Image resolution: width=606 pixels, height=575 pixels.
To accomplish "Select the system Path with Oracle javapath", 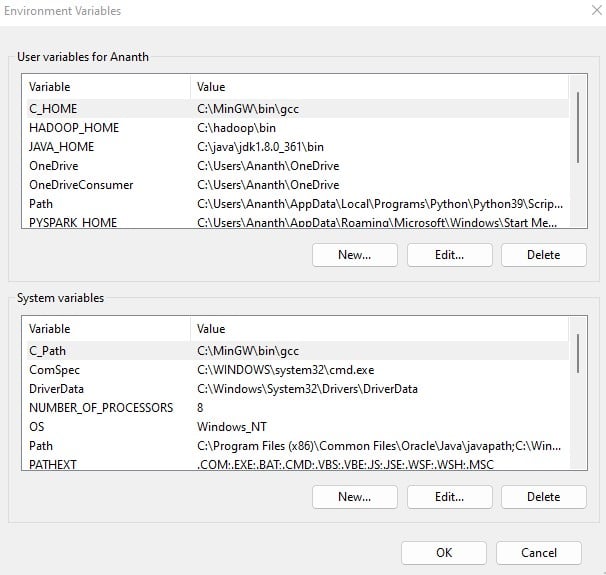I will pos(298,445).
